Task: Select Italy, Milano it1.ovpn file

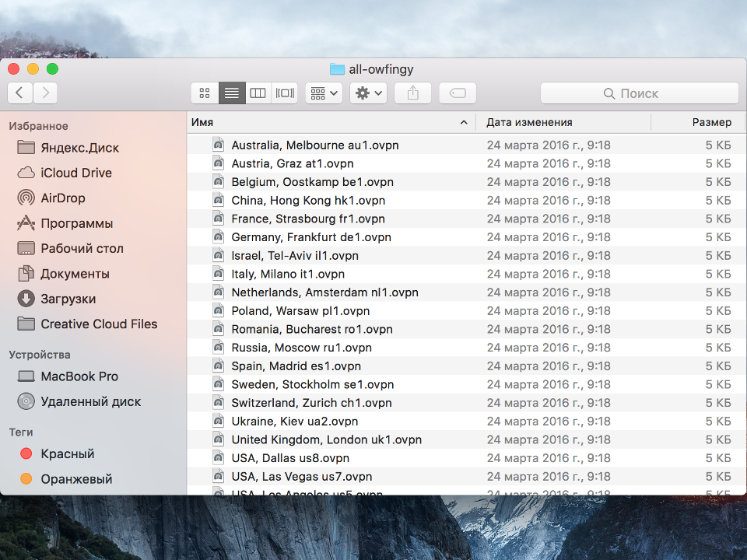Action: [466, 274]
